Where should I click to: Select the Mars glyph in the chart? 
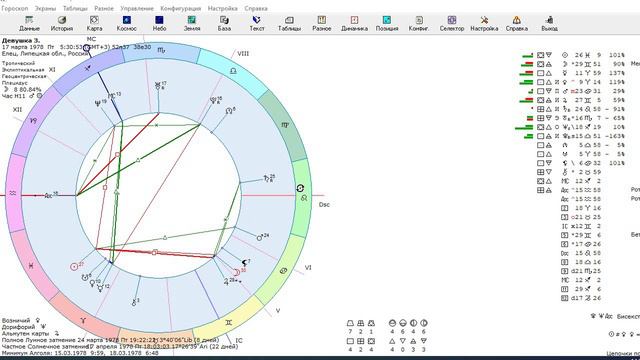pos(260,238)
